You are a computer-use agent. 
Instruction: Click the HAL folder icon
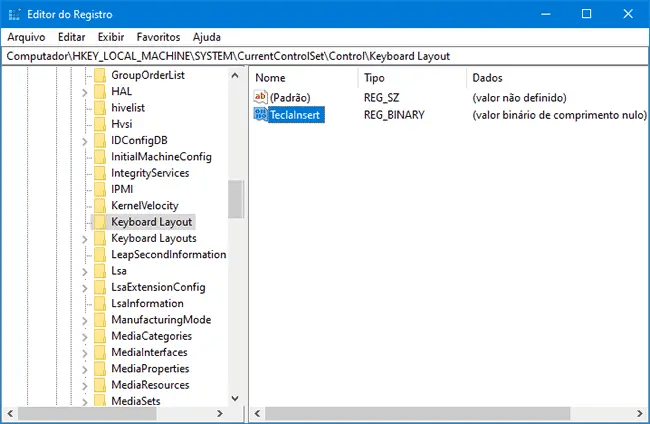pyautogui.click(x=100, y=92)
